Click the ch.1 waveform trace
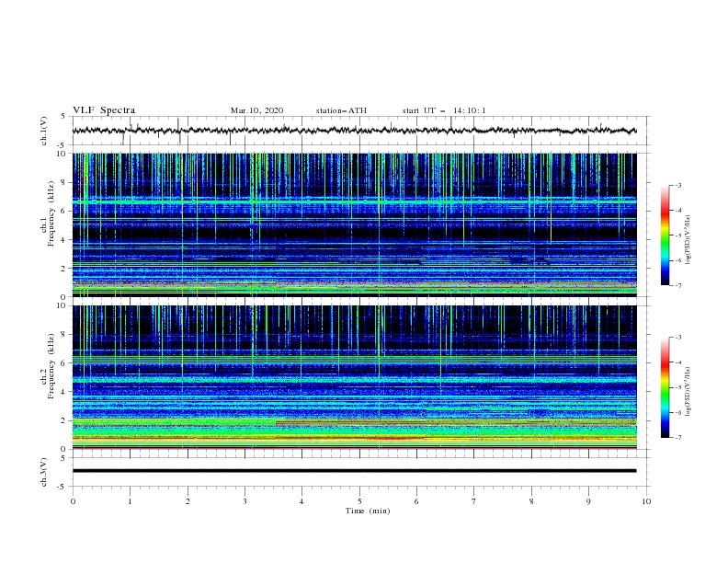 354,131
